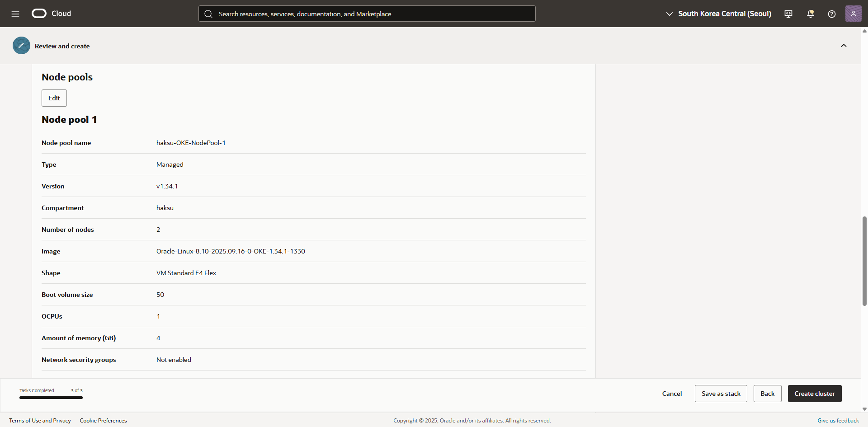This screenshot has width=868, height=427.
Task: Collapse the Review and create section
Action: [844, 46]
